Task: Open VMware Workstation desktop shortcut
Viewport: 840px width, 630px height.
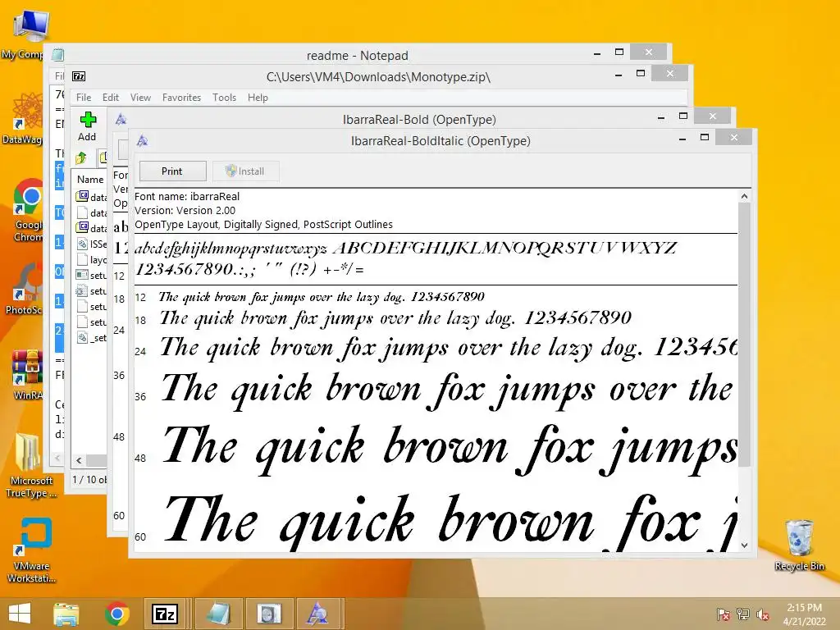Action: pos(31,550)
